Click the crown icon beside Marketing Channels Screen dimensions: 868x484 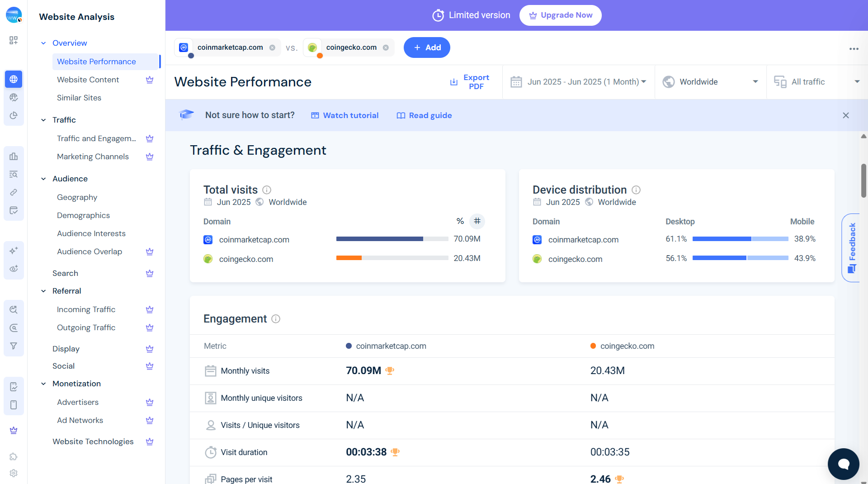point(150,157)
